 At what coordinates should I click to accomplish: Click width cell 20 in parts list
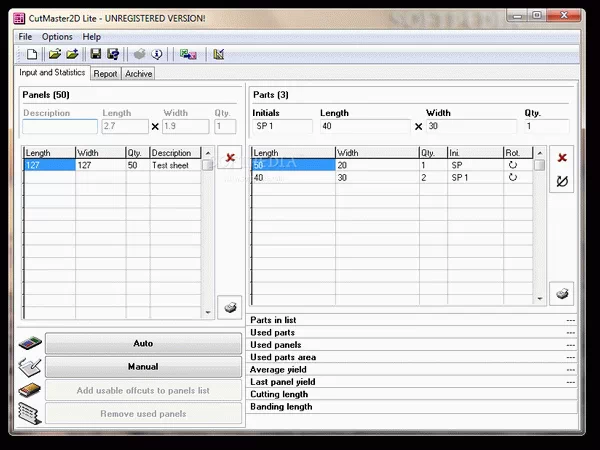[377, 165]
